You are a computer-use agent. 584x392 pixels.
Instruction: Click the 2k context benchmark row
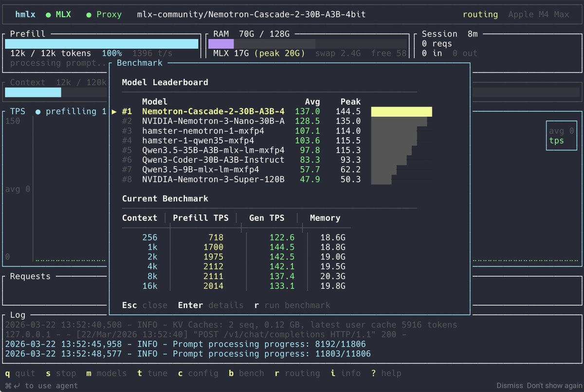tap(236, 257)
